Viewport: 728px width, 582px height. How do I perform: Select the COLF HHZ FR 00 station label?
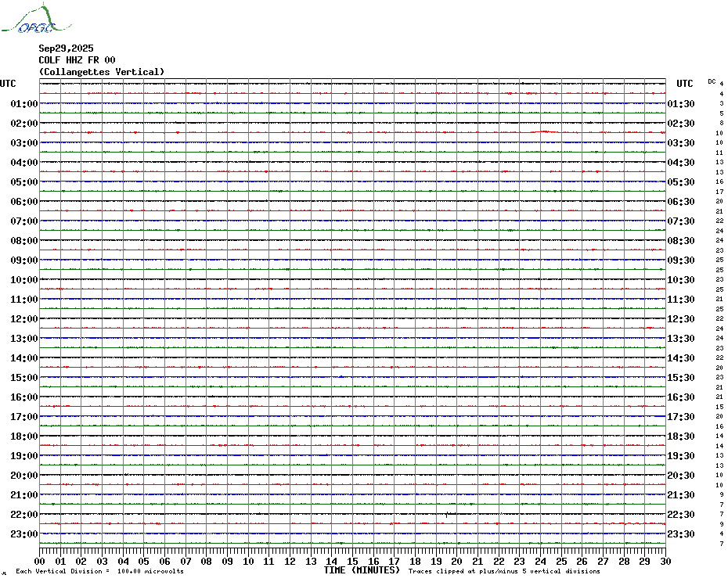[x=77, y=60]
